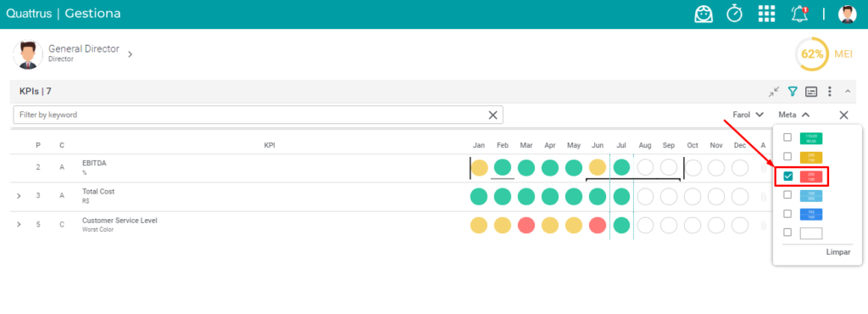The width and height of the screenshot is (868, 314).
Task: Check the box beside the white swatch
Action: pos(787,232)
